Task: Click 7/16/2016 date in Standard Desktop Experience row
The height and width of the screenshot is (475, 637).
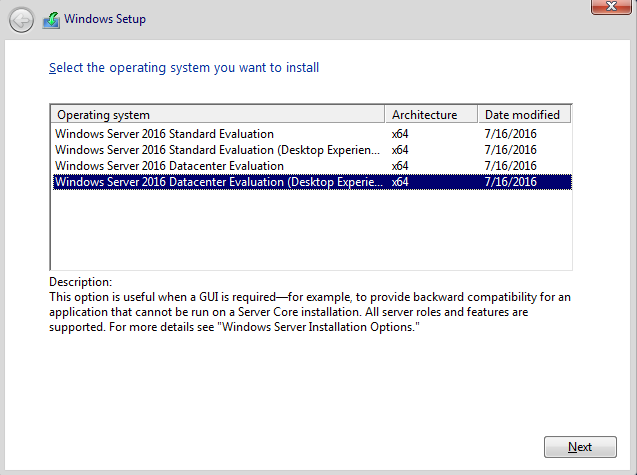Action: [x=510, y=150]
